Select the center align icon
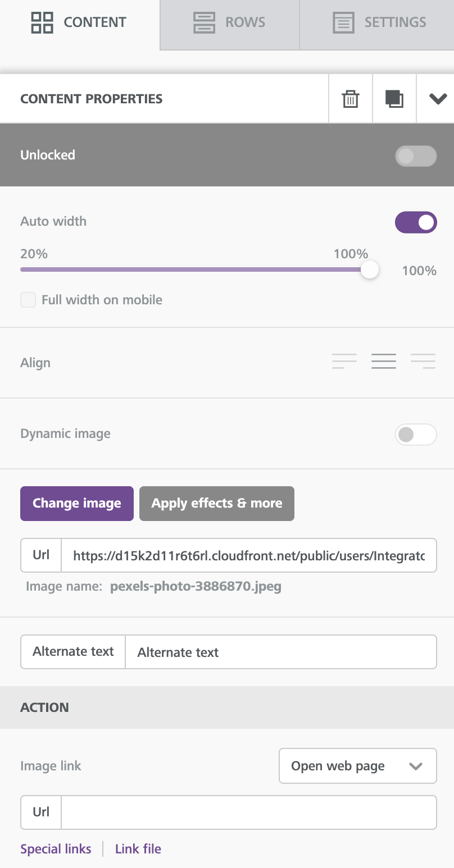Image resolution: width=454 pixels, height=868 pixels. (383, 361)
